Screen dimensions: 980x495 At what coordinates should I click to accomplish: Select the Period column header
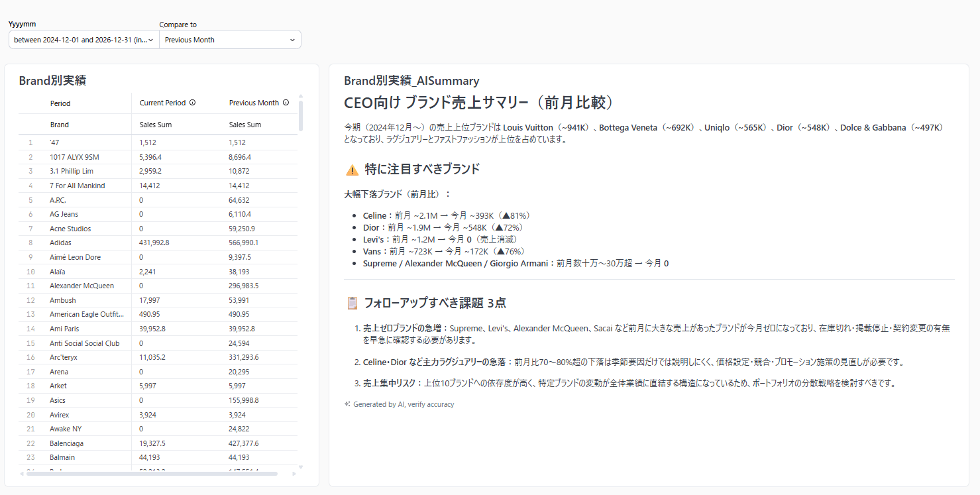[60, 103]
